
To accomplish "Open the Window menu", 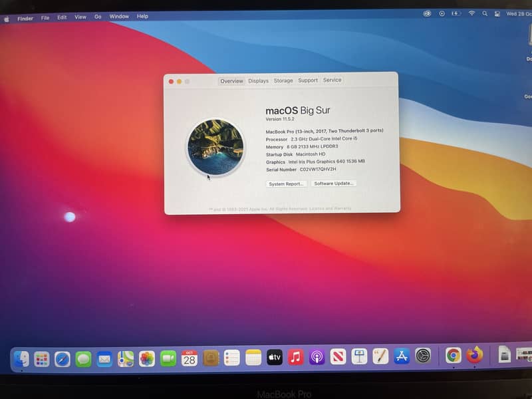I will (119, 16).
